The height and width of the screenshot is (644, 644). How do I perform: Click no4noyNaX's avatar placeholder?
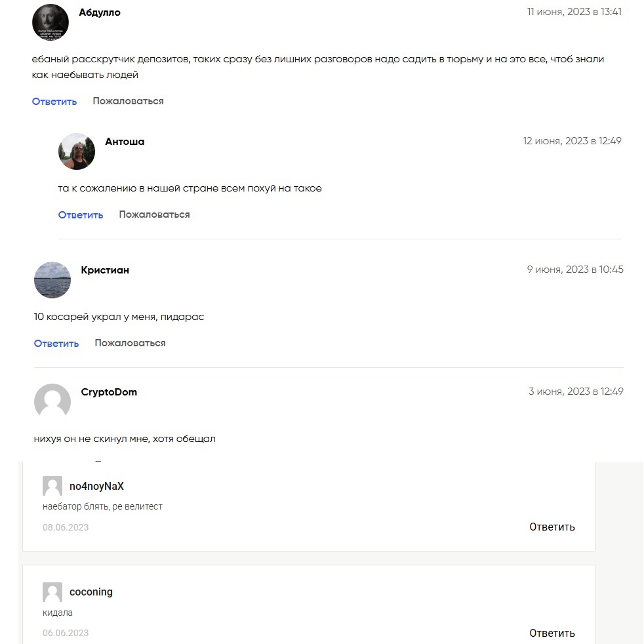pos(52,486)
